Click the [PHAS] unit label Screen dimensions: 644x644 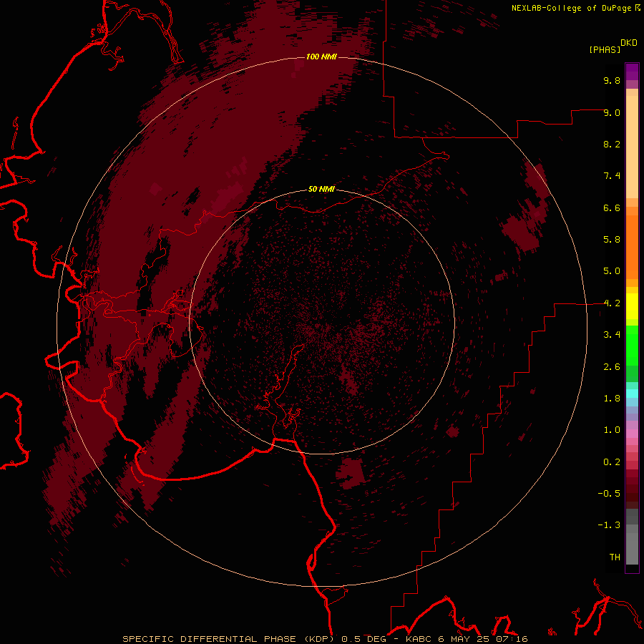(x=605, y=49)
